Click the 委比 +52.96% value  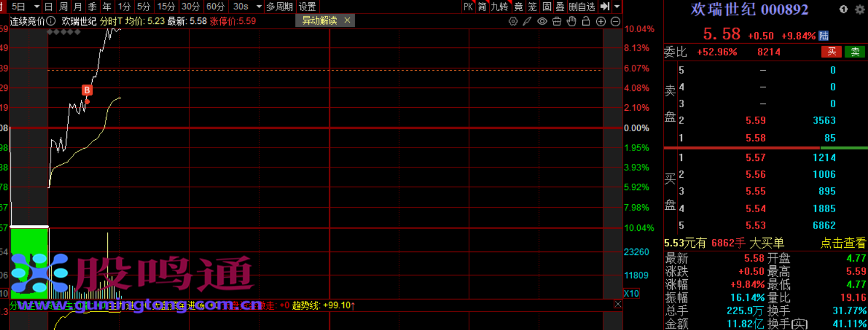tap(716, 52)
